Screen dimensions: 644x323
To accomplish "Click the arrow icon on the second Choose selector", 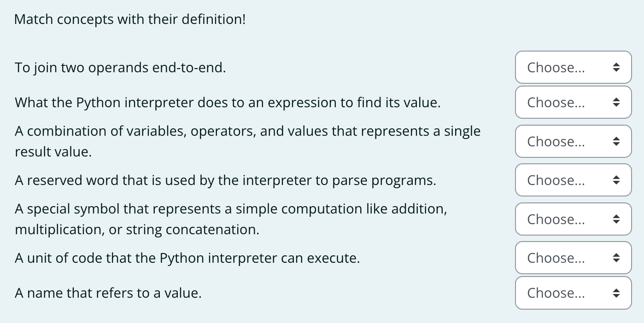I will pos(617,102).
